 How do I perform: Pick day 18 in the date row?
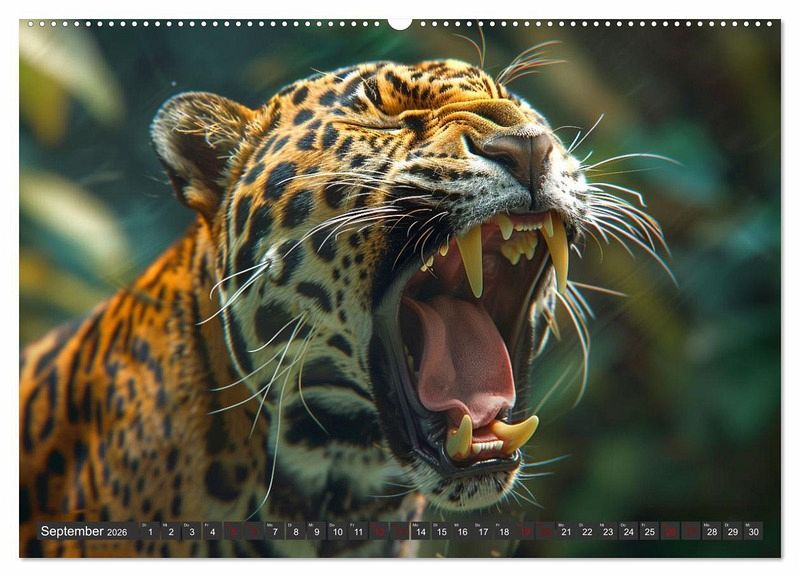(x=504, y=532)
